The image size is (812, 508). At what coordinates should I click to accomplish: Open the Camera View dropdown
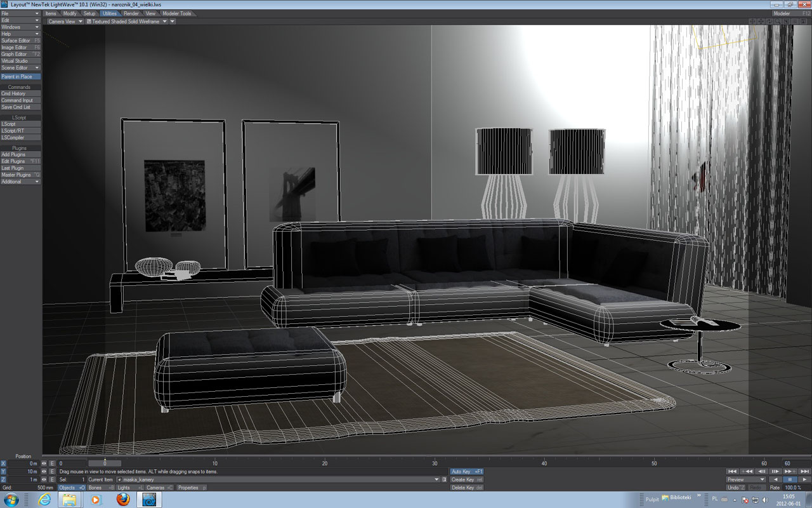tap(64, 22)
